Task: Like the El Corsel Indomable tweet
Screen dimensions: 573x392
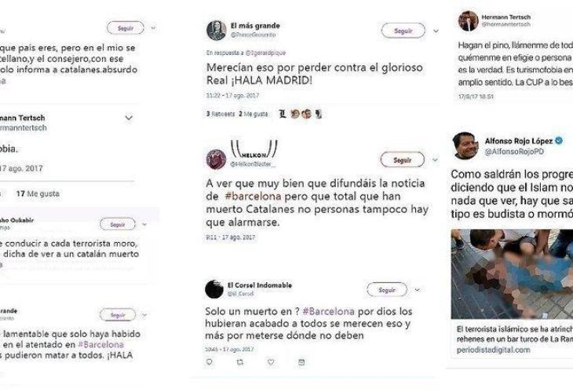Action: (x=271, y=362)
